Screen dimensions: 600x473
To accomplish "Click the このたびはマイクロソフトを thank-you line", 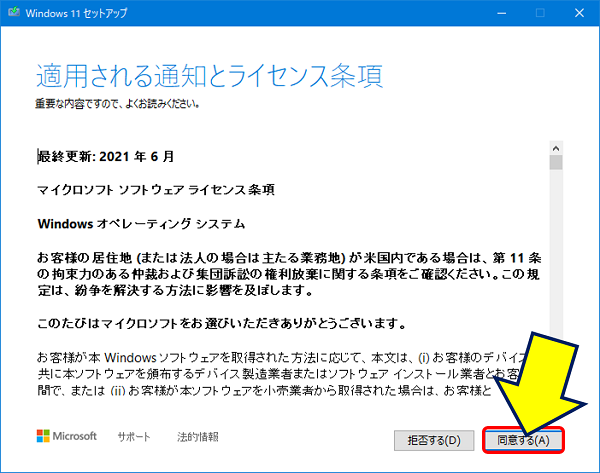I will (x=222, y=324).
